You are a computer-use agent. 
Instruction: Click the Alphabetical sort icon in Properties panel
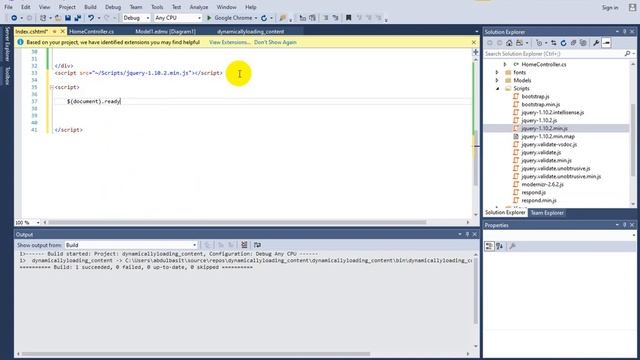499,246
